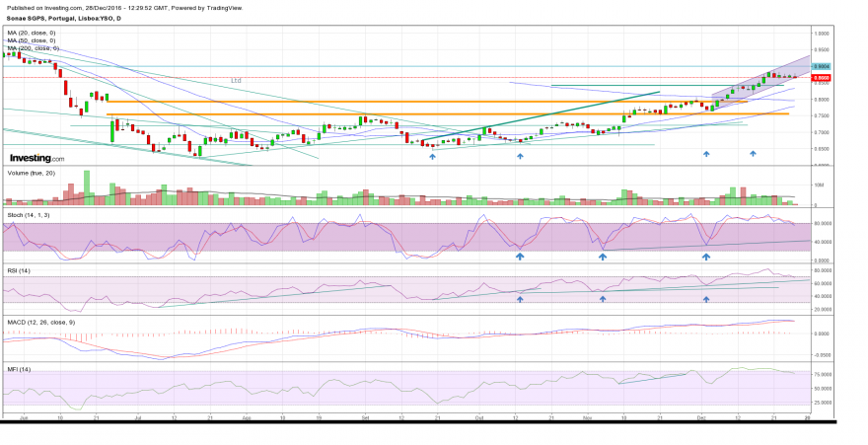Click the 40.0000 level on Stoch axis

[x=822, y=242]
